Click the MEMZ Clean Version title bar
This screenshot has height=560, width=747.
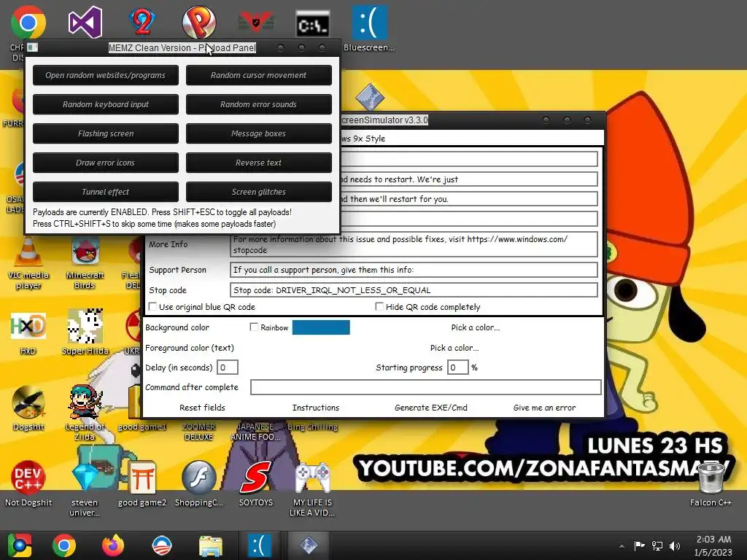click(x=182, y=47)
